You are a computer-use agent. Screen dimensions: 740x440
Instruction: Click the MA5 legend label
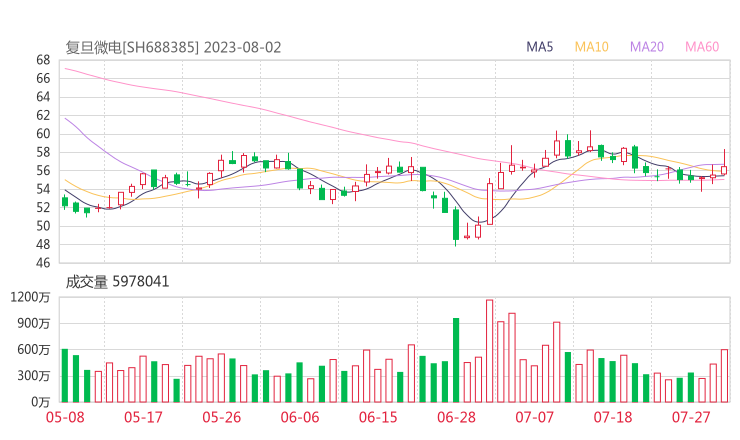(x=539, y=47)
